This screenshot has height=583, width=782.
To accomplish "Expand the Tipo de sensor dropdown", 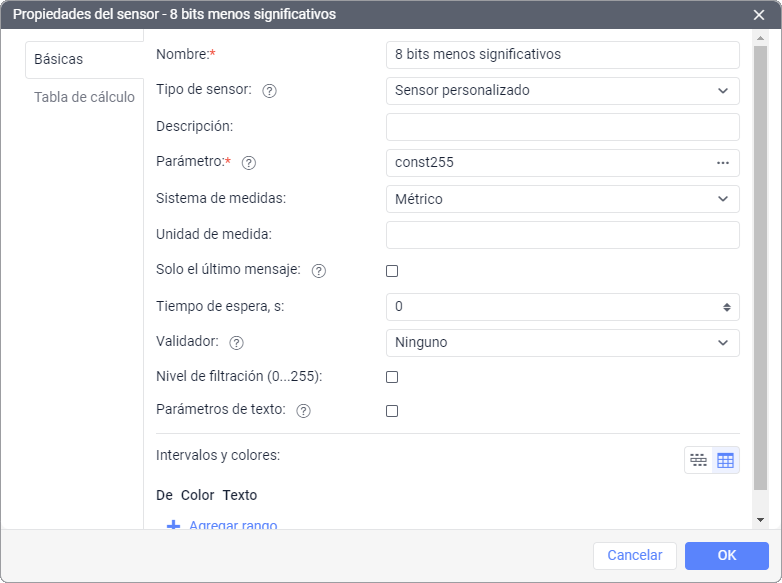I will (x=563, y=91).
